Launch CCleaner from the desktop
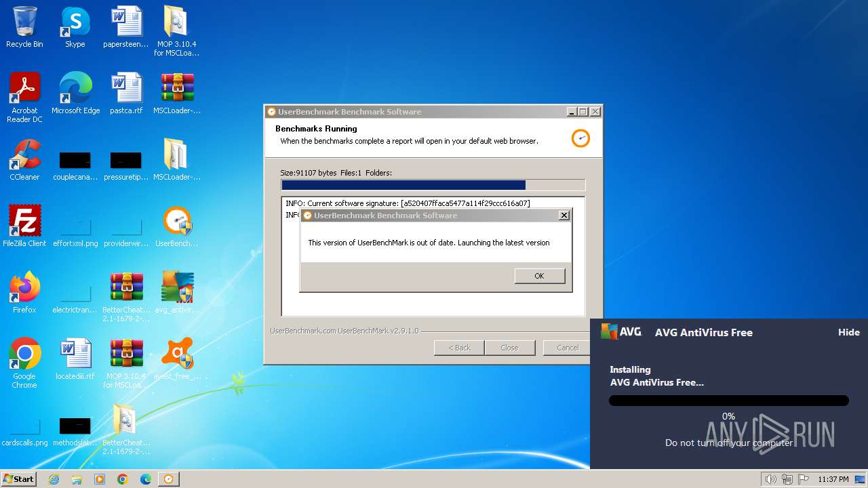This screenshot has width=868, height=488. pos(24,160)
